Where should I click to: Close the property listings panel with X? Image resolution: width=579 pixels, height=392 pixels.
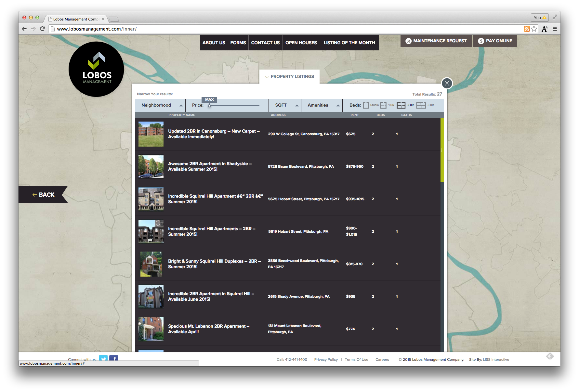pyautogui.click(x=447, y=84)
